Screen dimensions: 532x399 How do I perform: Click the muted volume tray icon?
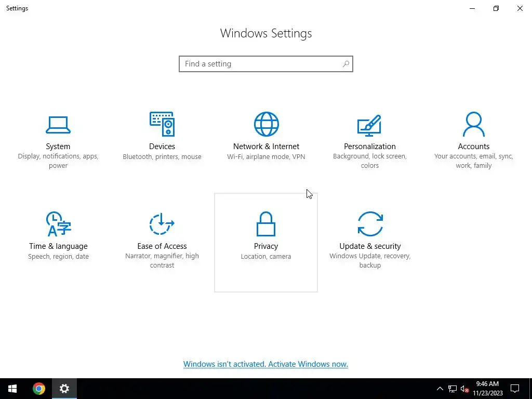464,389
